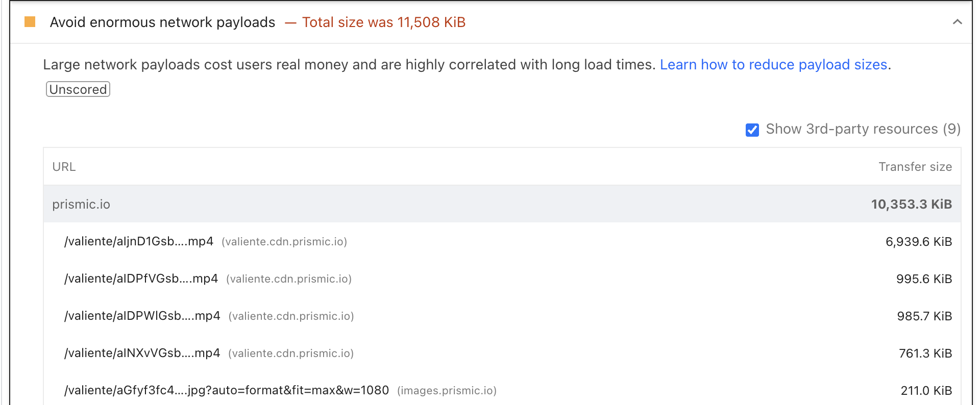Select the /valiente/aINXvVGsb....mp4 resource row
Image resolution: width=980 pixels, height=405 pixels.
142,352
